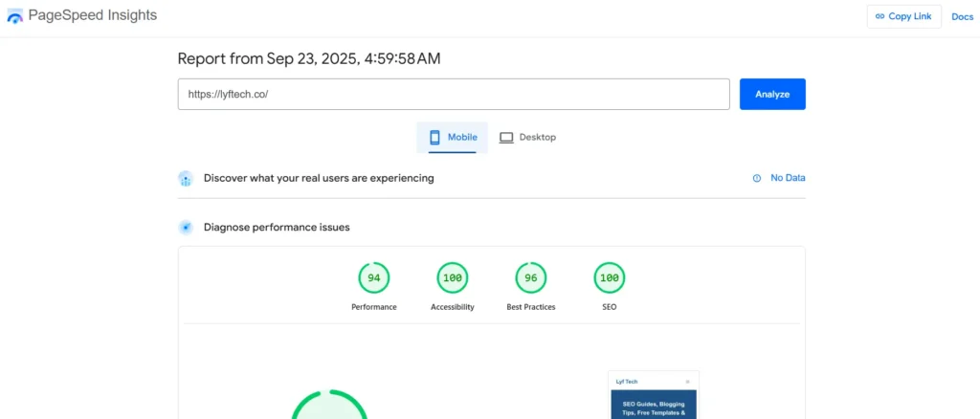Open the Lyf Tech page screenshot thumbnail
This screenshot has height=419, width=980.
pyautogui.click(x=653, y=395)
